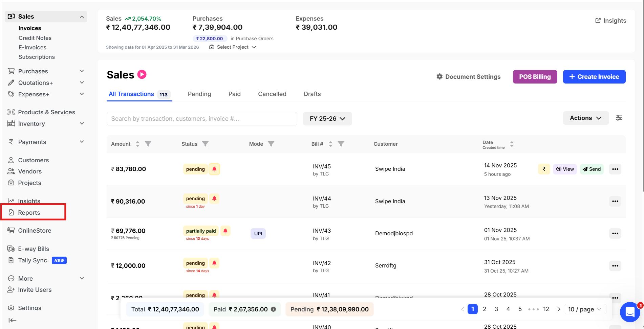The height and width of the screenshot is (329, 644).
Task: Open Reports in the sidebar
Action: [29, 213]
